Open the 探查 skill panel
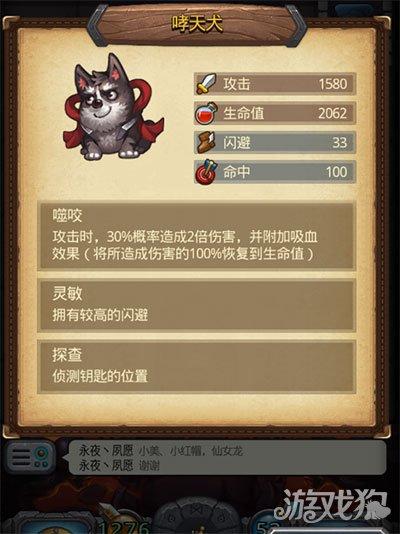The height and width of the screenshot is (534, 400). [197, 366]
